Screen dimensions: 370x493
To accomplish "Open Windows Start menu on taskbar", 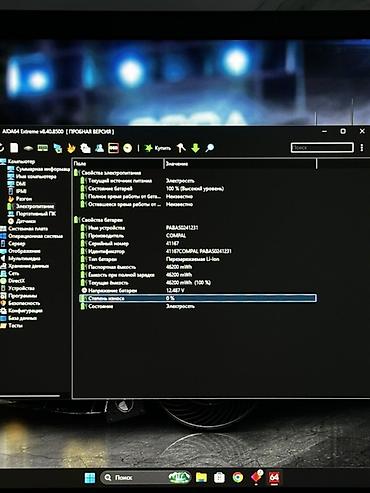I will pos(90,478).
